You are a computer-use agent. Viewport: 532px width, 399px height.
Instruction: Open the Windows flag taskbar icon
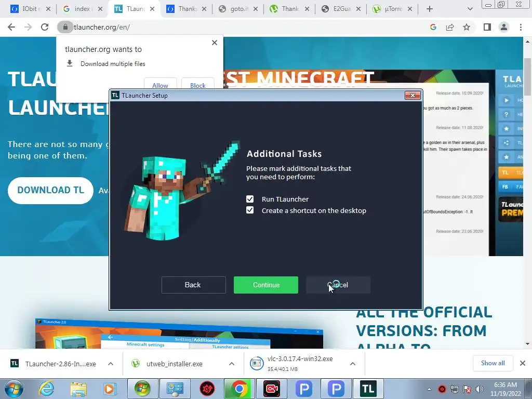coord(142,389)
